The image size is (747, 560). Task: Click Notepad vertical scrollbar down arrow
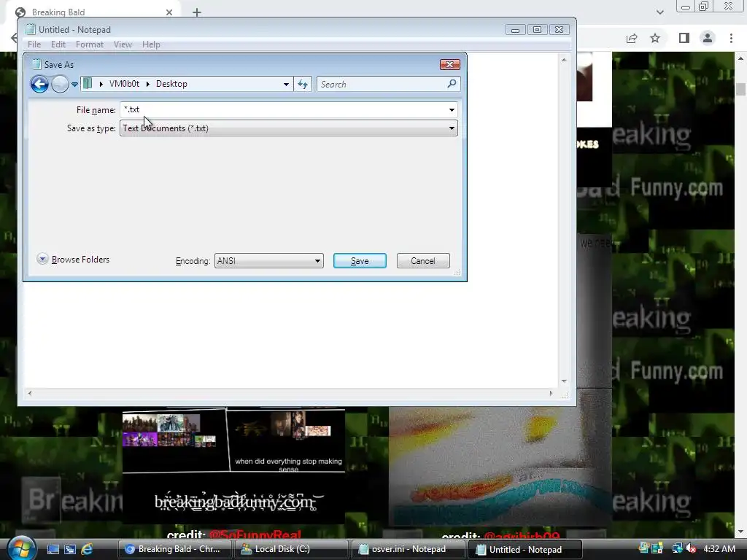point(564,381)
